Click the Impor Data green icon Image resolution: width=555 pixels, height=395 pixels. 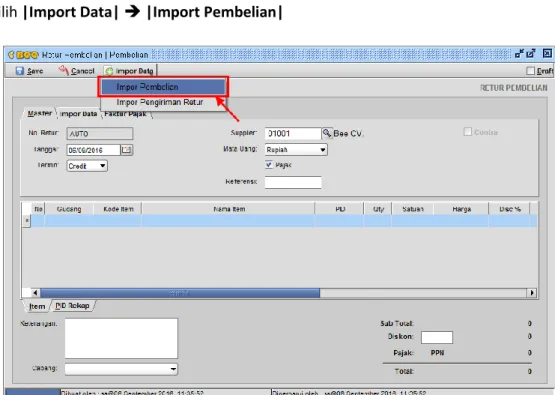(109, 71)
